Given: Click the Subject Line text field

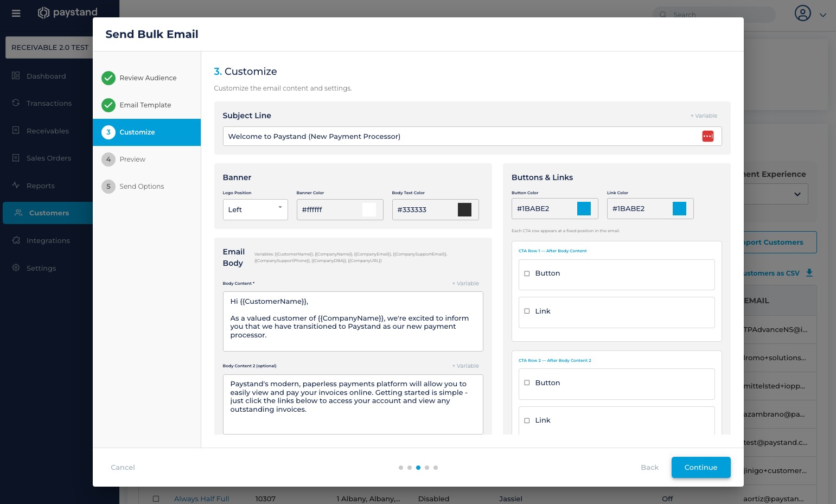Looking at the screenshot, I should (x=472, y=136).
